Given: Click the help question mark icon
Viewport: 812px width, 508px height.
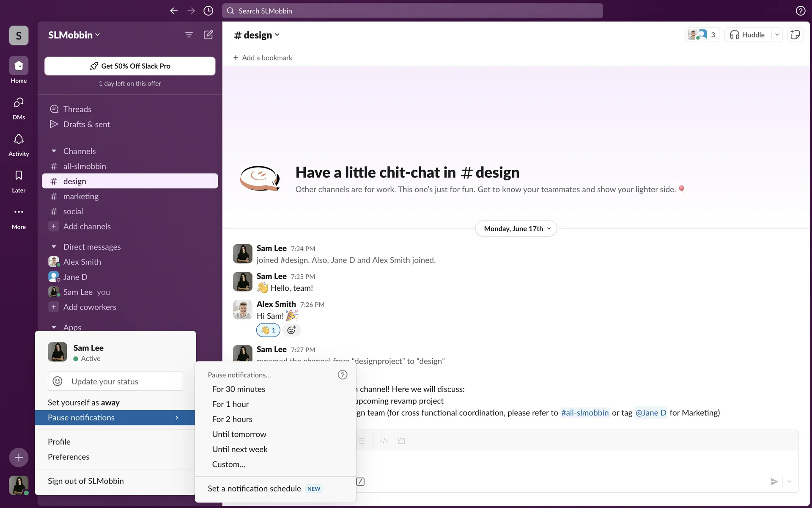Looking at the screenshot, I should (800, 11).
